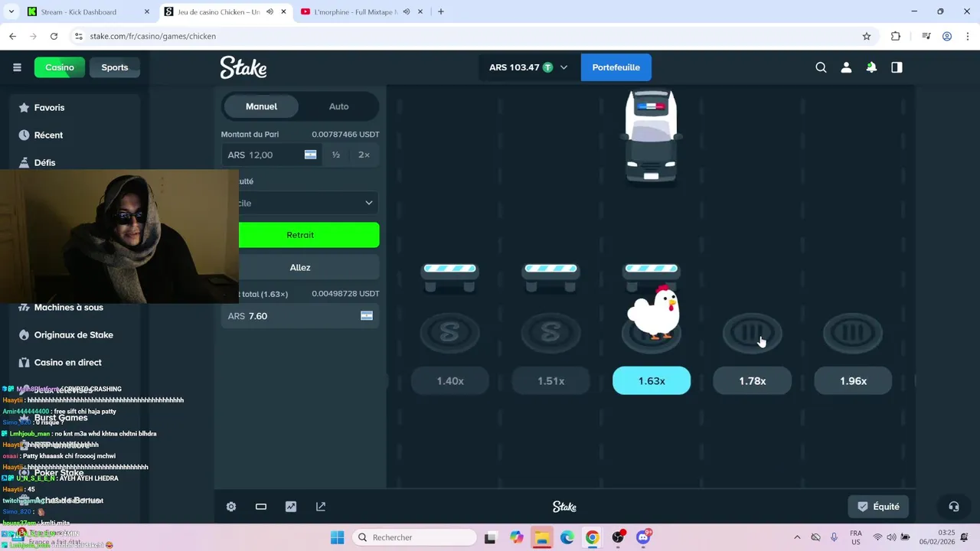Open game settings gear below the Chicken game
The height and width of the screenshot is (551, 980).
231,507
